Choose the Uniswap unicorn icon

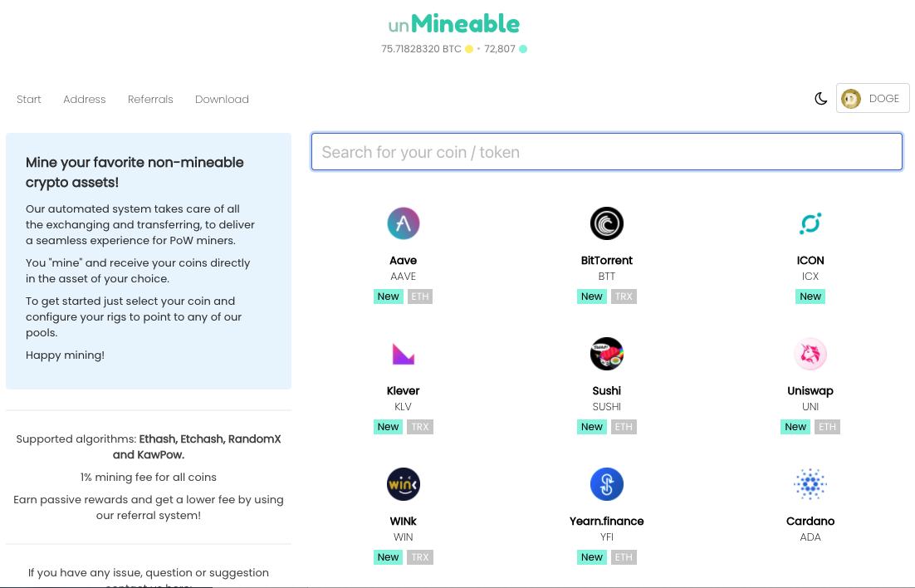[x=810, y=354]
